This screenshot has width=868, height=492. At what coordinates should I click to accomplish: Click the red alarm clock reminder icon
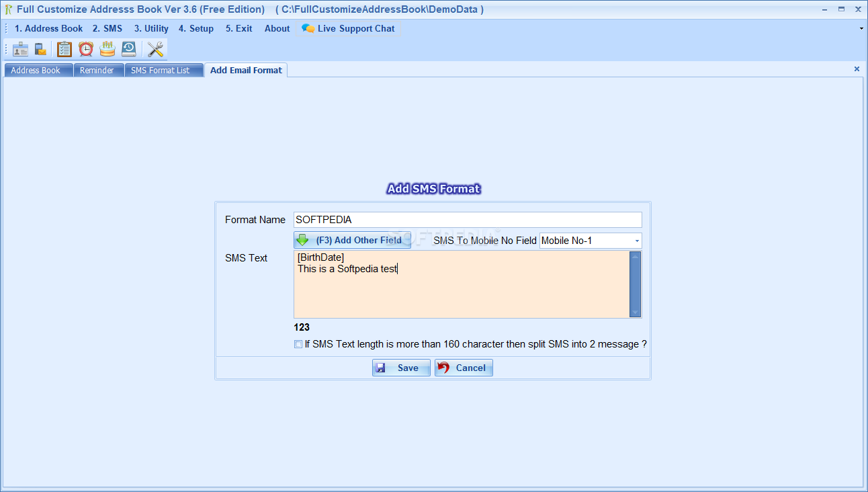pyautogui.click(x=86, y=49)
